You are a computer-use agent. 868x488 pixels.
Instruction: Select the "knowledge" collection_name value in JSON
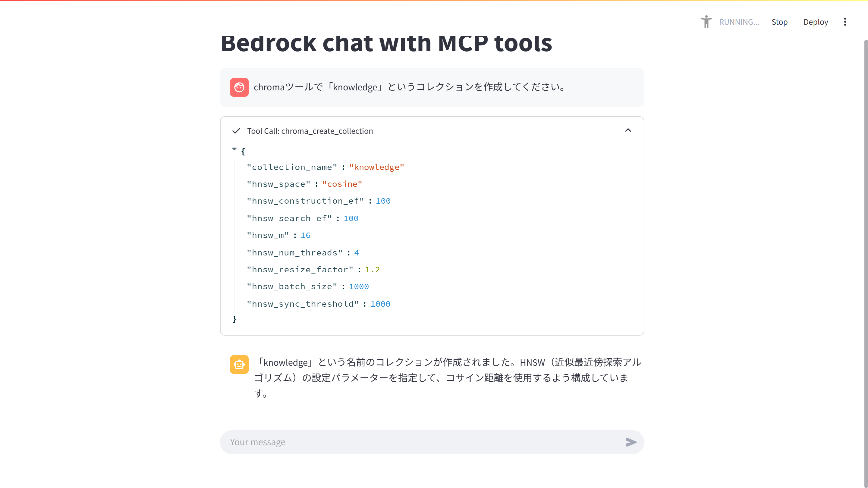click(376, 167)
